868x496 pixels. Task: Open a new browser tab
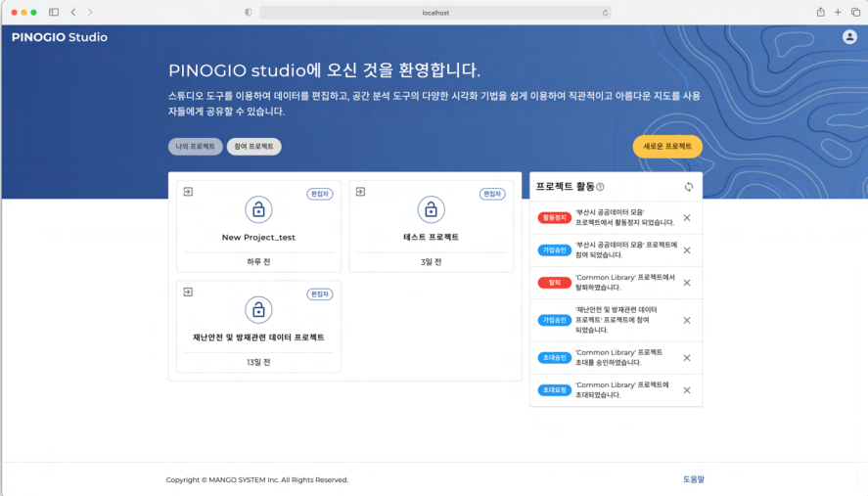point(838,12)
